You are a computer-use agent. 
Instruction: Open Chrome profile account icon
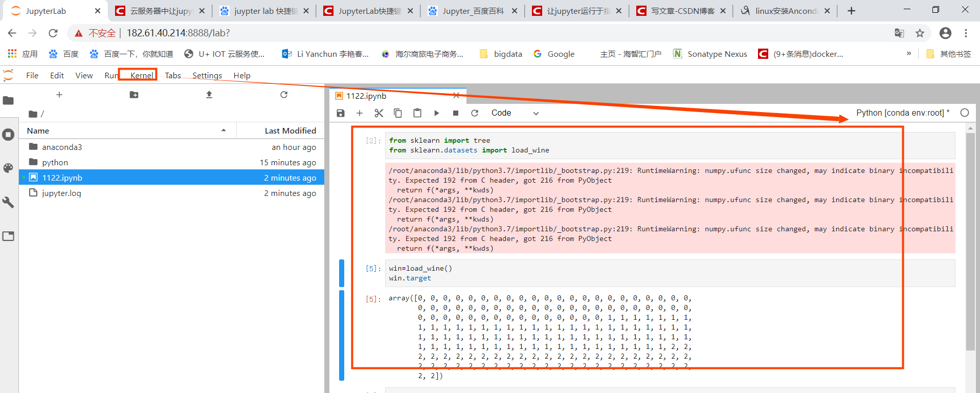(945, 33)
